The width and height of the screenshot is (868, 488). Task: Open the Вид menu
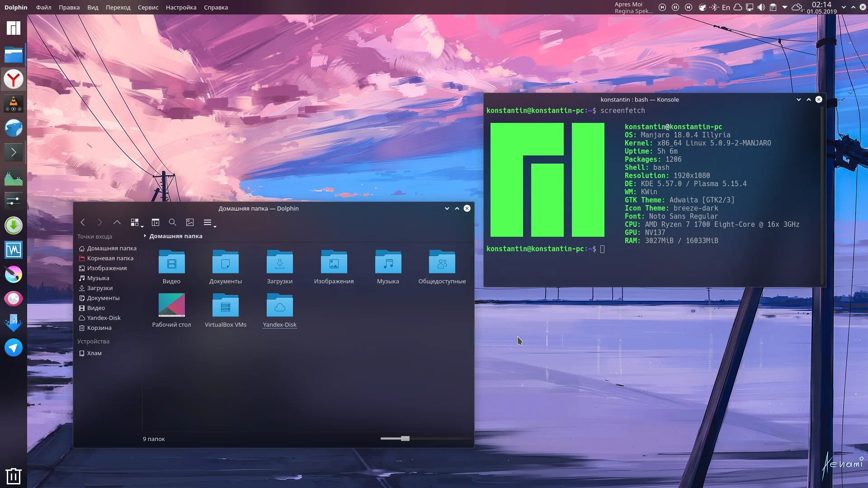coord(93,7)
